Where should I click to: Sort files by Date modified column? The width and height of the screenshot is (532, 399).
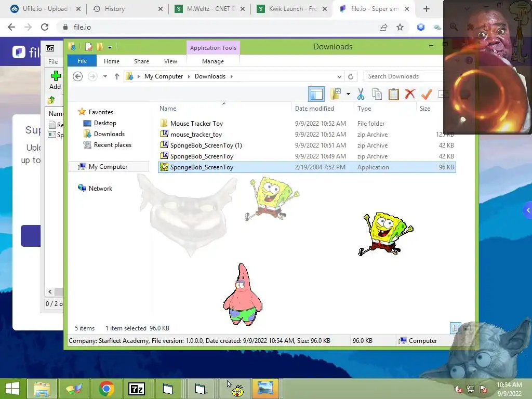(323, 109)
